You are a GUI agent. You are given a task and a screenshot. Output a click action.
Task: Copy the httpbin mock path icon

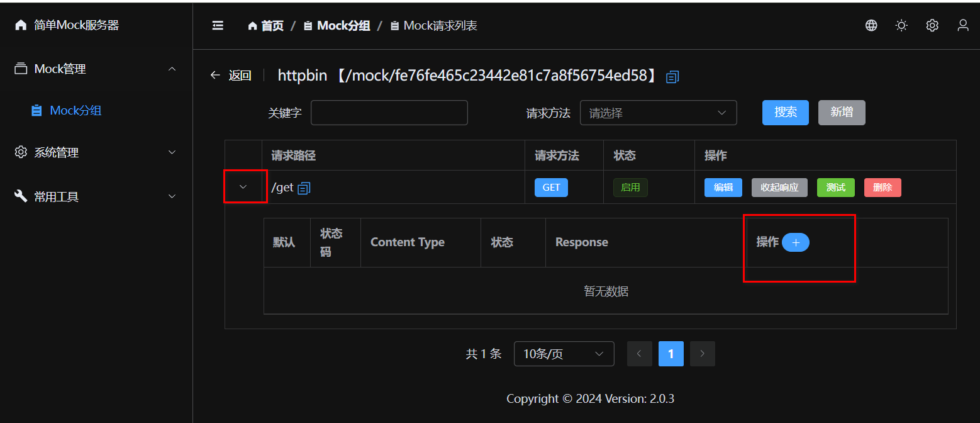point(672,77)
